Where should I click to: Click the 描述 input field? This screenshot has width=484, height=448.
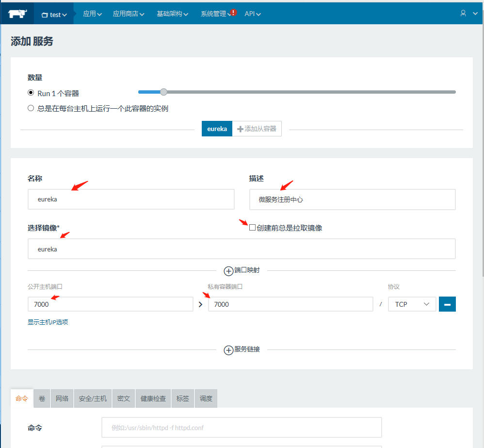pos(353,199)
